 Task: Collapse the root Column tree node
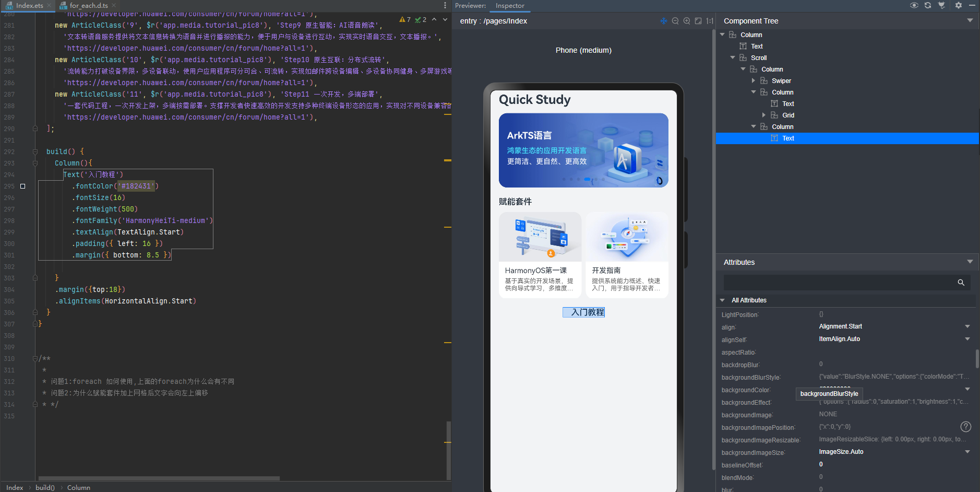coord(722,34)
